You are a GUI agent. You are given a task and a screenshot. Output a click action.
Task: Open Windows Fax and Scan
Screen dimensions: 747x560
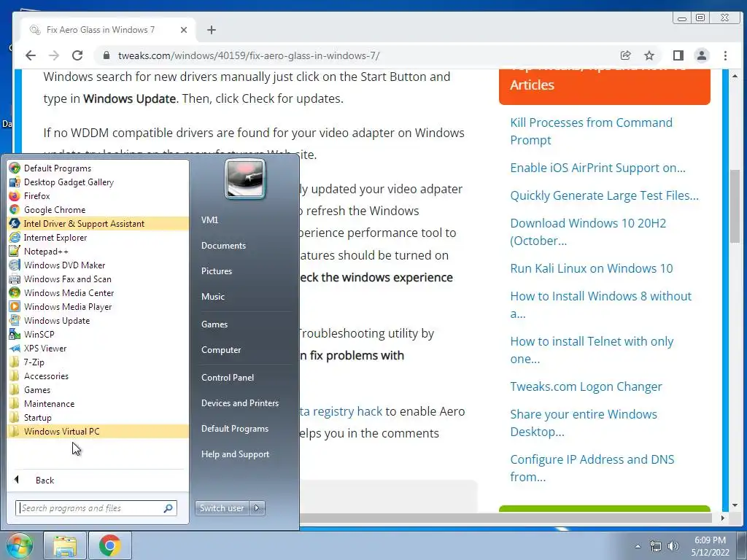click(x=98, y=279)
